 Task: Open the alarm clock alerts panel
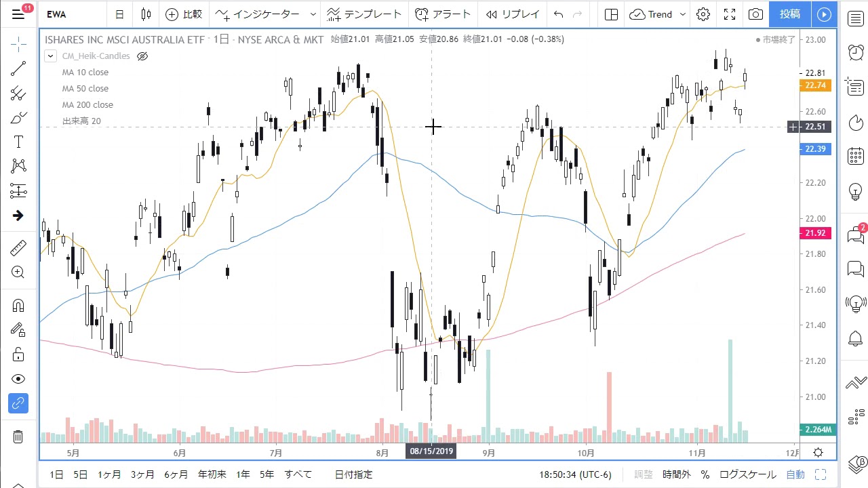coord(856,52)
